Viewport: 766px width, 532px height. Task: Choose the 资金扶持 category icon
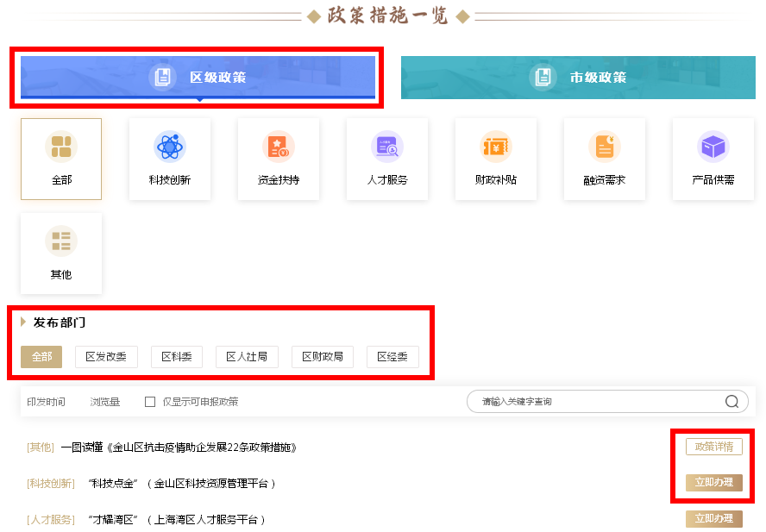point(279,147)
